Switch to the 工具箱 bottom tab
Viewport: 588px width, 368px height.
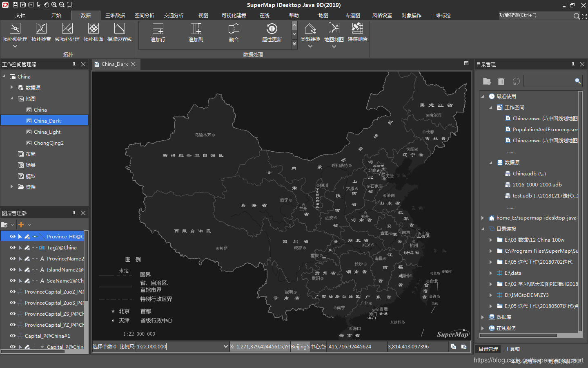[x=512, y=349]
